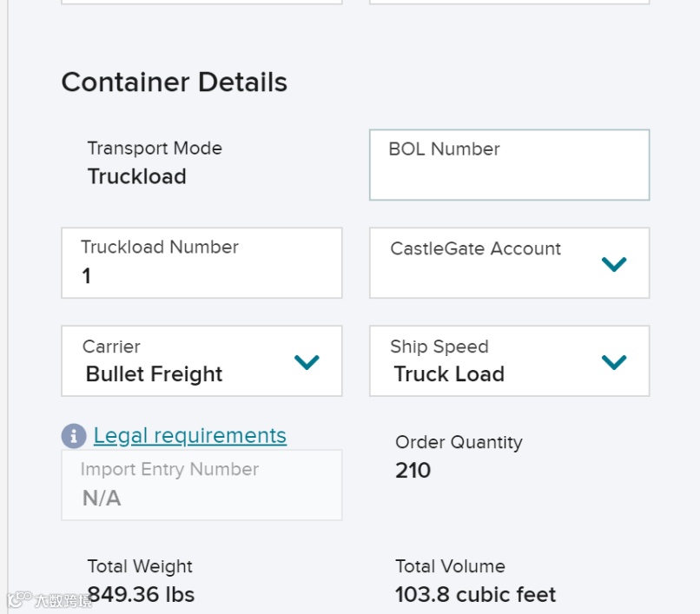Open the Legal requirements link
700x614 pixels.
[x=189, y=436]
